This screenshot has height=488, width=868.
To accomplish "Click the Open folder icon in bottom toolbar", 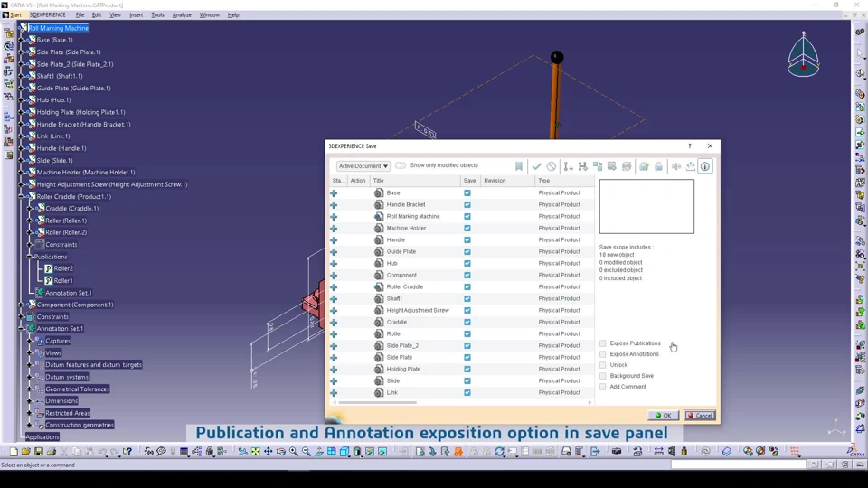I will click(x=26, y=452).
